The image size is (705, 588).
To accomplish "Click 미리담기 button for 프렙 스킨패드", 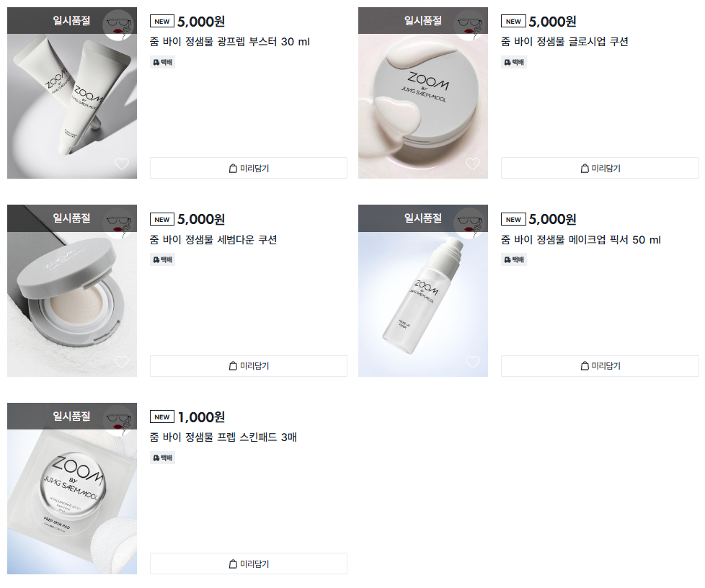I will pyautogui.click(x=249, y=563).
